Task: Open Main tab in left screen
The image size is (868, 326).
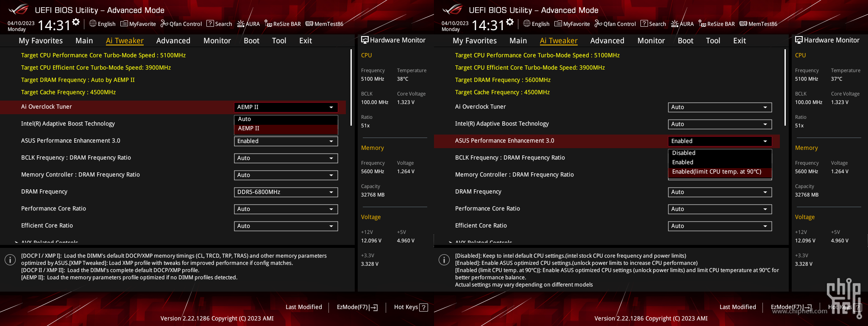Action: pos(84,41)
